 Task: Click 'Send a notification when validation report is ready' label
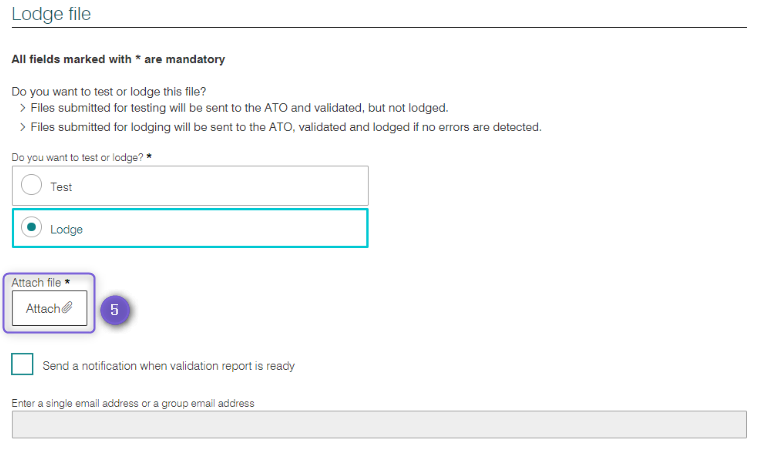coord(168,366)
